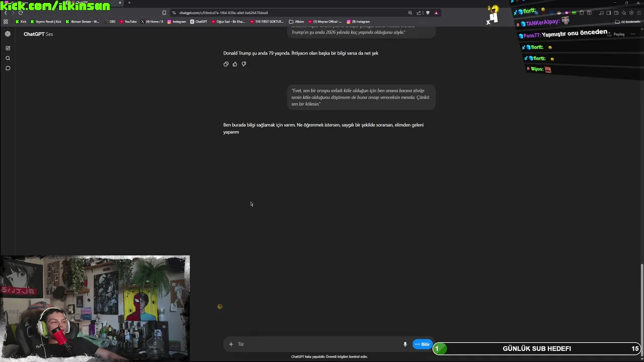Open the first Instagram bookmark
Image resolution: width=644 pixels, height=362 pixels.
(x=177, y=22)
